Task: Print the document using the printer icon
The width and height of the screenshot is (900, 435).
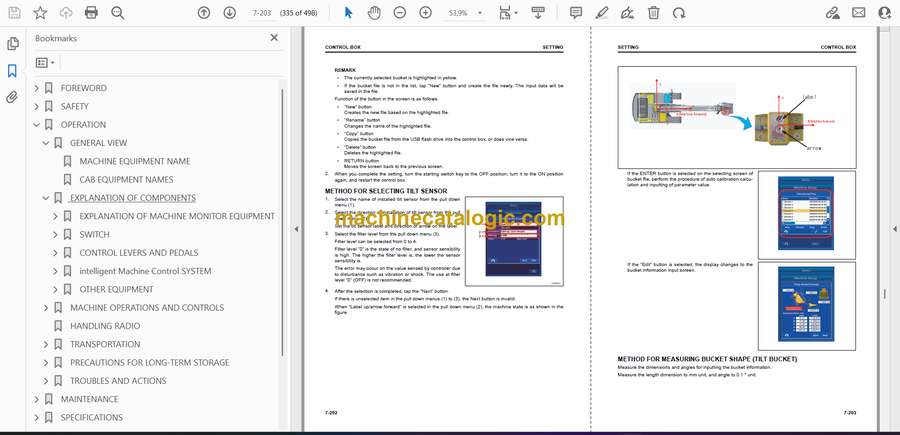Action: [91, 13]
